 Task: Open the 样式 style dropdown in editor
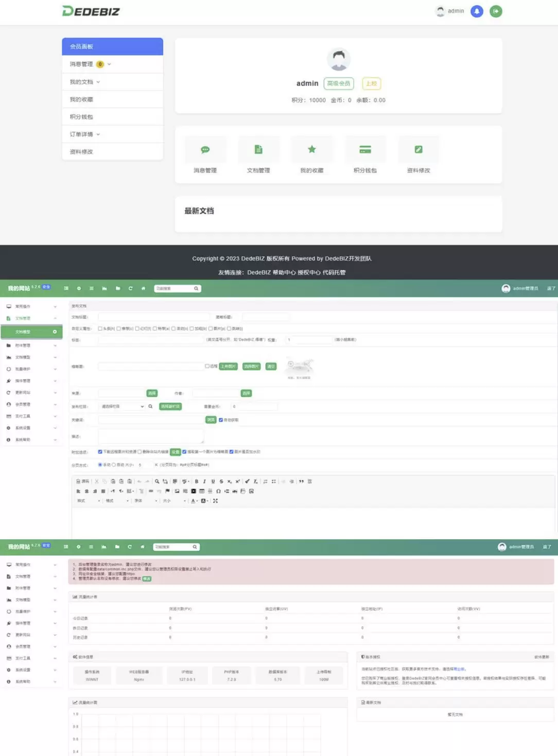coord(89,501)
